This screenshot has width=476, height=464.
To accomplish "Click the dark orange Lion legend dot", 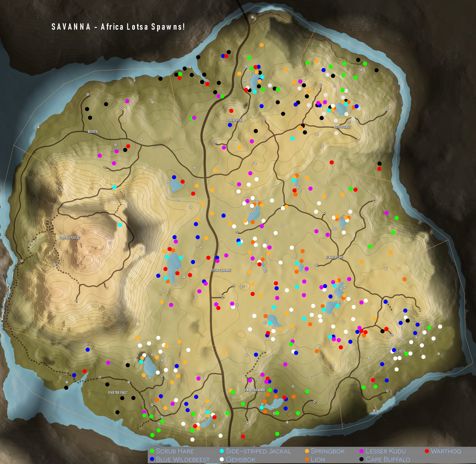I will pos(307,459).
